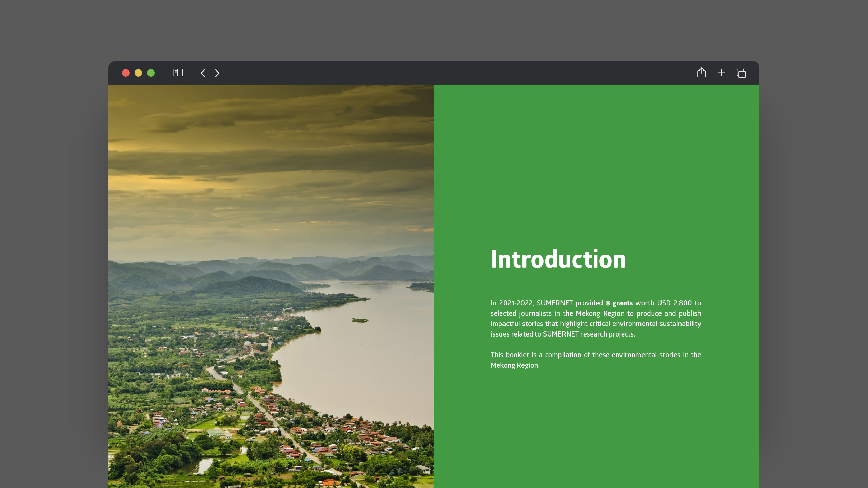This screenshot has width=868, height=488.
Task: Toggle the sidebar panel icon
Action: click(x=178, y=73)
